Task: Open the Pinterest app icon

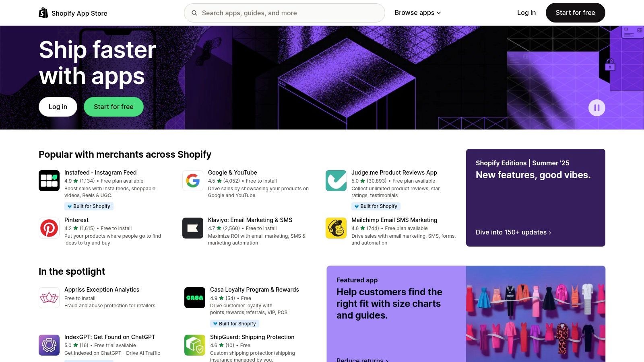Action: [49, 228]
